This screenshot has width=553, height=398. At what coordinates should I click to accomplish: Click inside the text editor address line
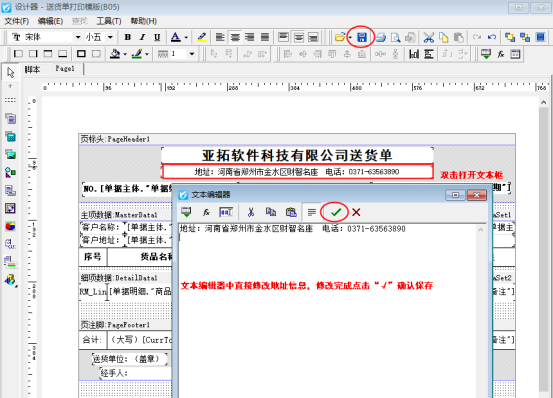[x=292, y=229]
